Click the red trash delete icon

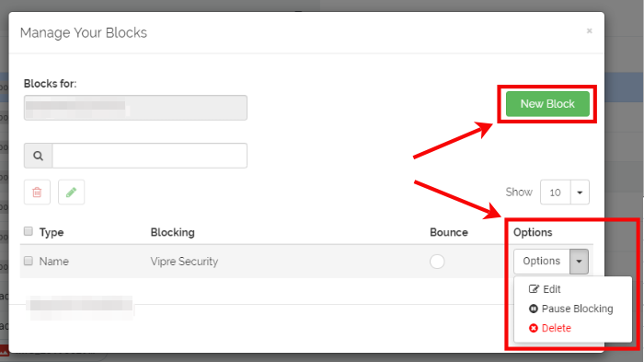point(37,193)
